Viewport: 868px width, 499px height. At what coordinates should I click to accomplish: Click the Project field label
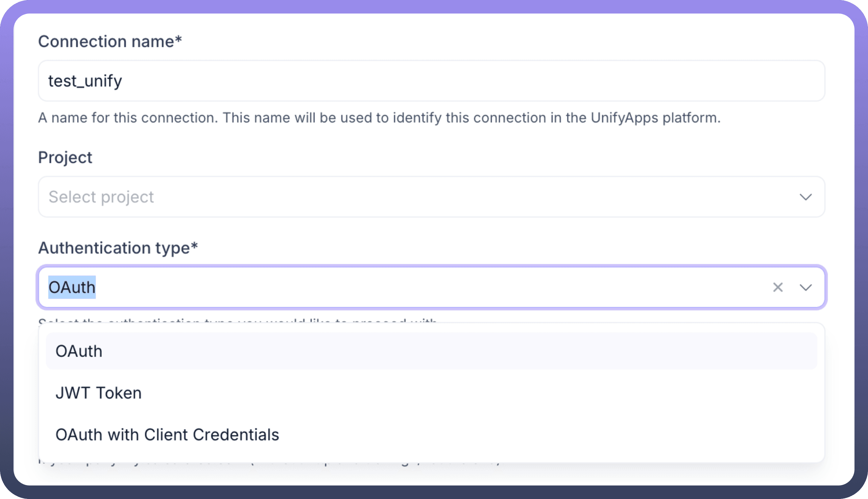click(65, 158)
